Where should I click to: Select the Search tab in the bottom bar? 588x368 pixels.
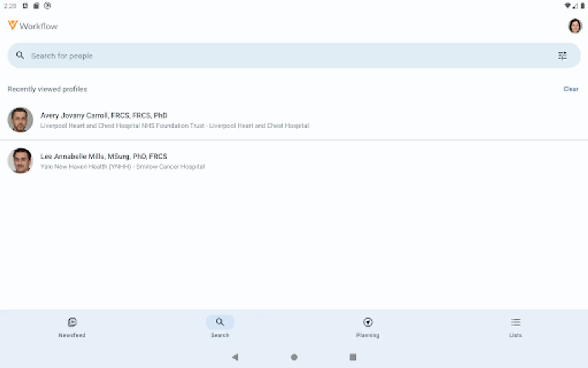(x=220, y=328)
